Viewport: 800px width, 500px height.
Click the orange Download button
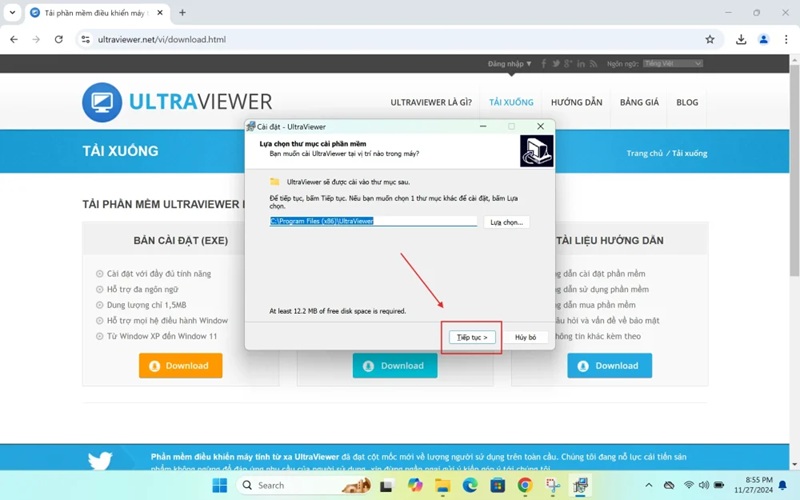[181, 366]
